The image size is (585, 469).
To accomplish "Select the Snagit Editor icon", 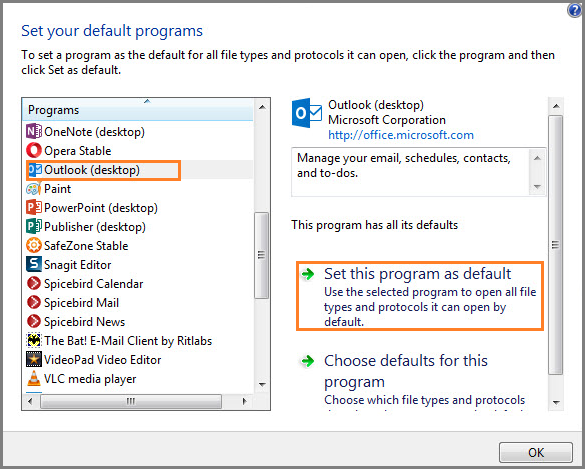I will tap(34, 265).
